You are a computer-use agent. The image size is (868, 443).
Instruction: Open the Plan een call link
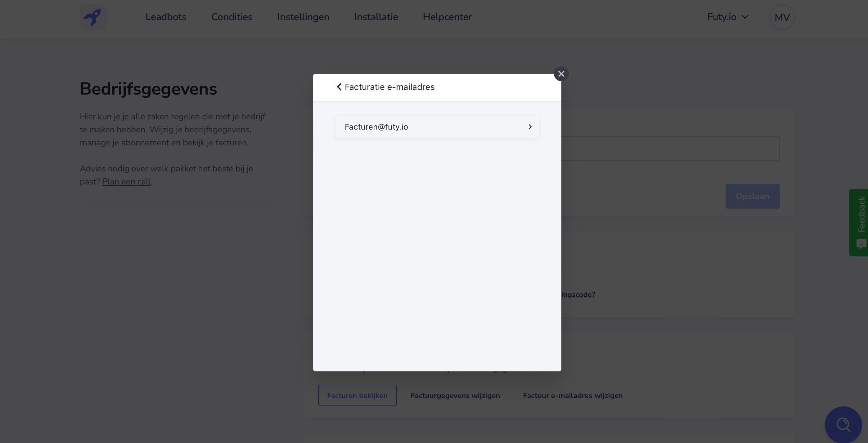[x=126, y=181]
